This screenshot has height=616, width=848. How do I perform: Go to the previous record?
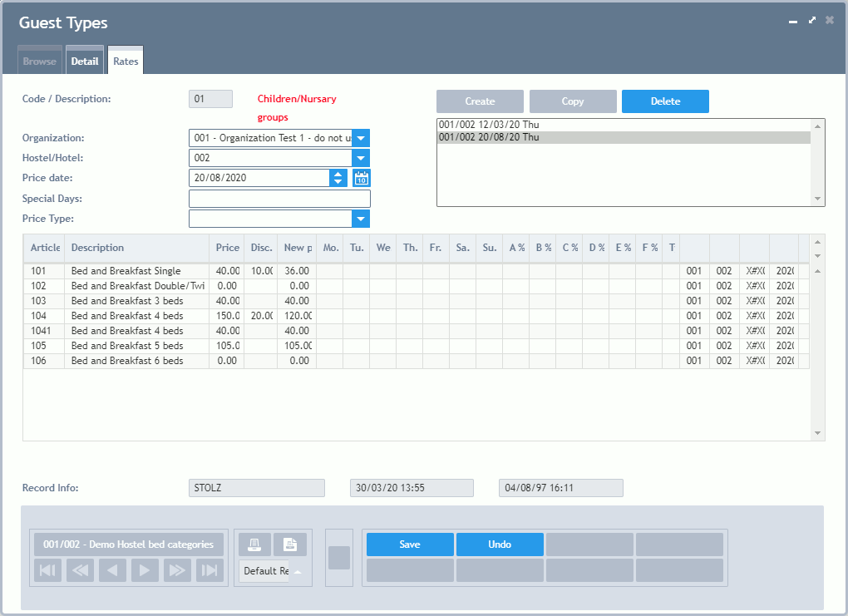coord(112,570)
